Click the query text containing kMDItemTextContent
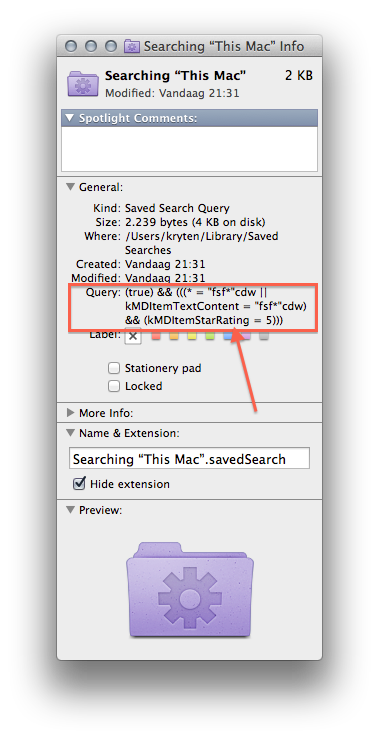The height and width of the screenshot is (739, 379). pyautogui.click(x=216, y=306)
